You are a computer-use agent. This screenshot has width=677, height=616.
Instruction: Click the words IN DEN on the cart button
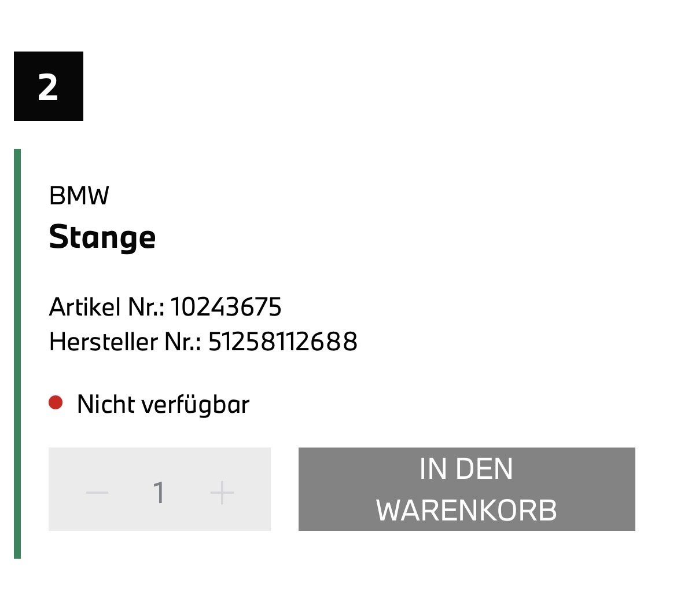pos(466,469)
